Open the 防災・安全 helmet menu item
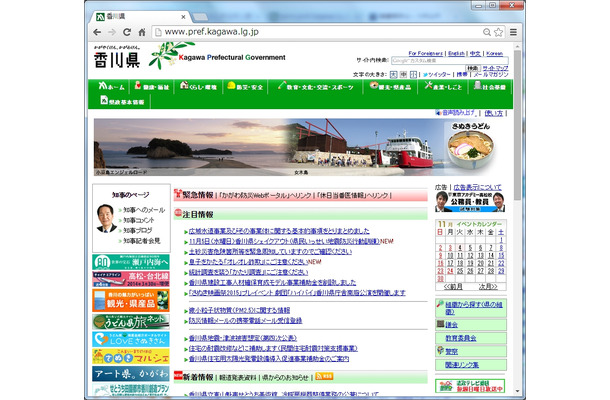The height and width of the screenshot is (400, 610). click(x=245, y=86)
